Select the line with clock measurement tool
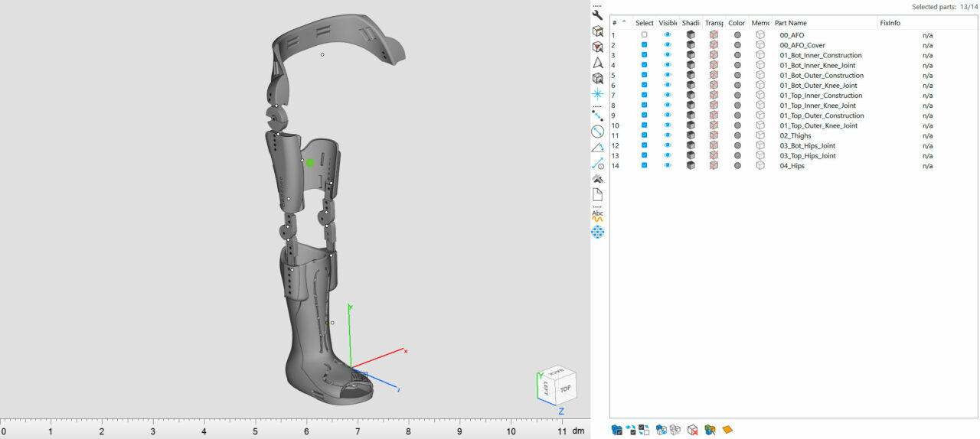This screenshot has height=439, width=980. (x=597, y=163)
